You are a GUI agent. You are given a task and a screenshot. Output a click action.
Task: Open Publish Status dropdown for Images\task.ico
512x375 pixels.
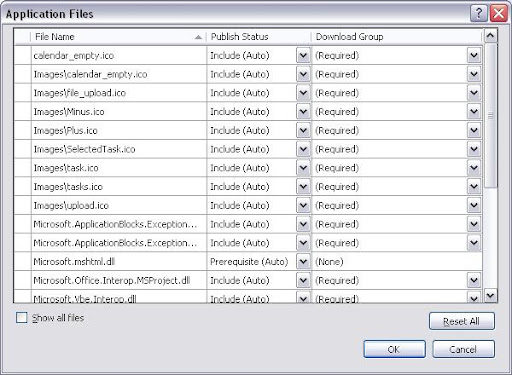[303, 168]
